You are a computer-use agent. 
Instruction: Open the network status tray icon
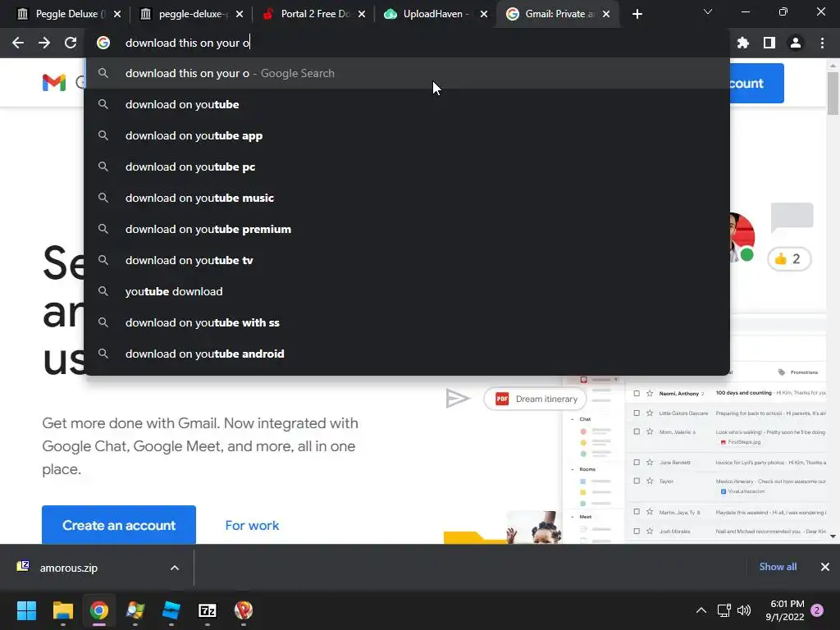pos(724,610)
